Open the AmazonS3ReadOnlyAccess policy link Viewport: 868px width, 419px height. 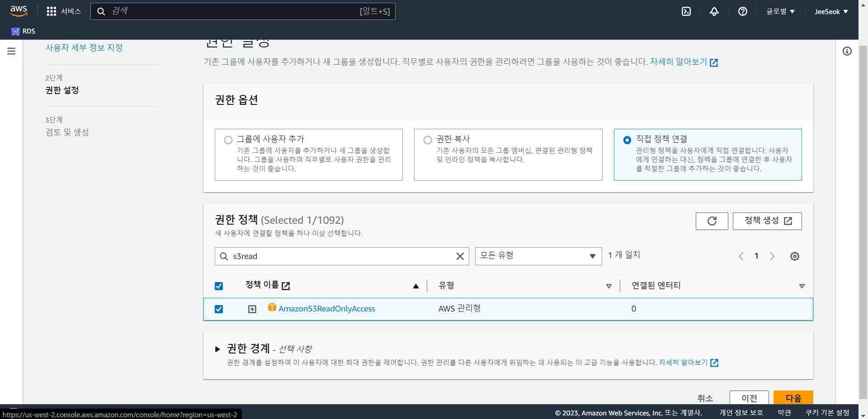coord(327,309)
